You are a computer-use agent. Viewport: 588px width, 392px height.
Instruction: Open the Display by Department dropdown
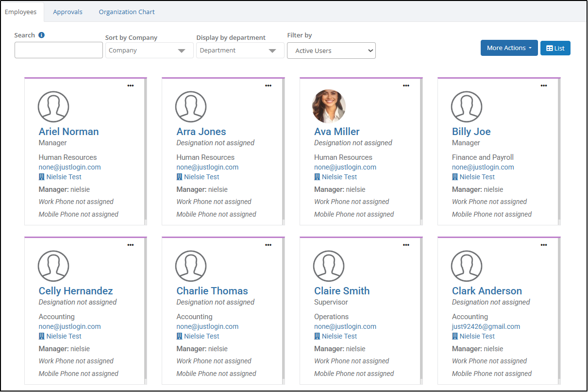click(240, 51)
